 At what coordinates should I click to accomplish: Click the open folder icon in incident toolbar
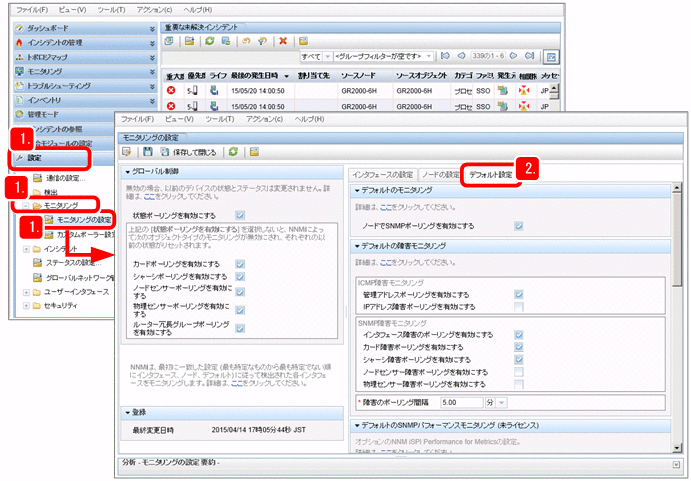coord(189,41)
